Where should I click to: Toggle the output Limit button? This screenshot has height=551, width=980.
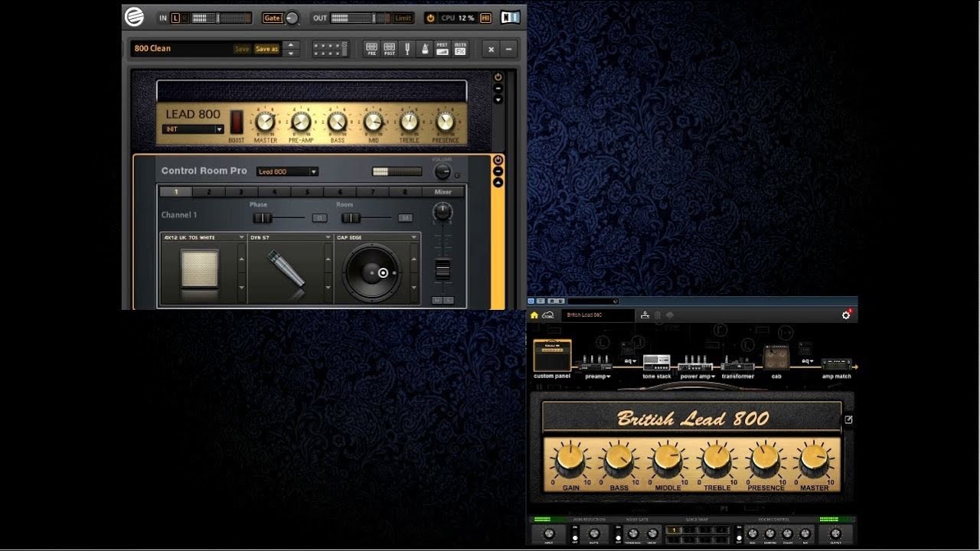click(403, 18)
